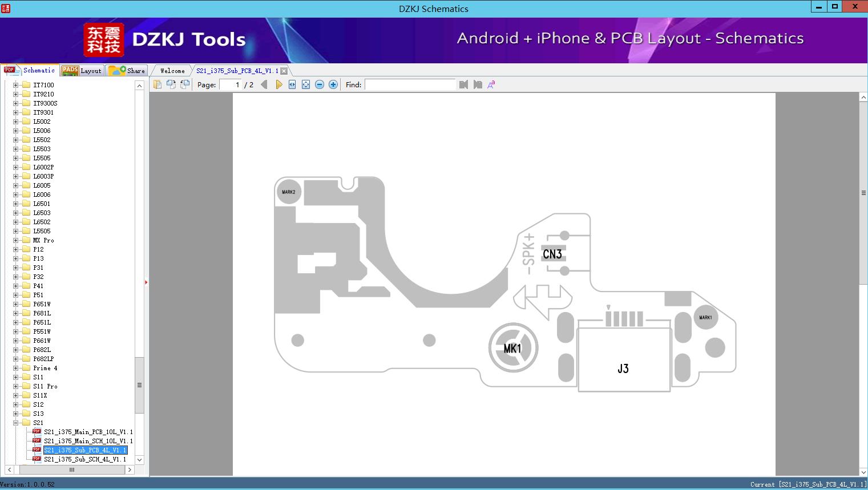This screenshot has height=490, width=868.
Task: Click the P41 folder icon
Action: pos(26,286)
